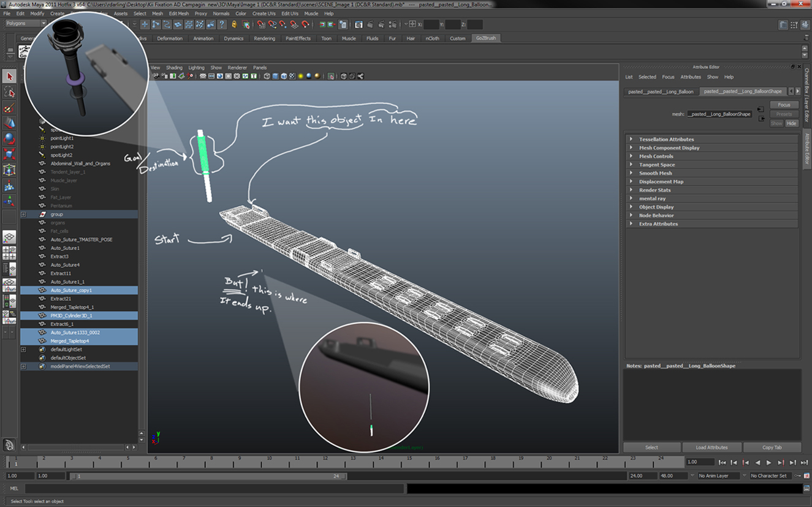Click the wireframe cube shading icon
This screenshot has height=507, width=812.
267,77
